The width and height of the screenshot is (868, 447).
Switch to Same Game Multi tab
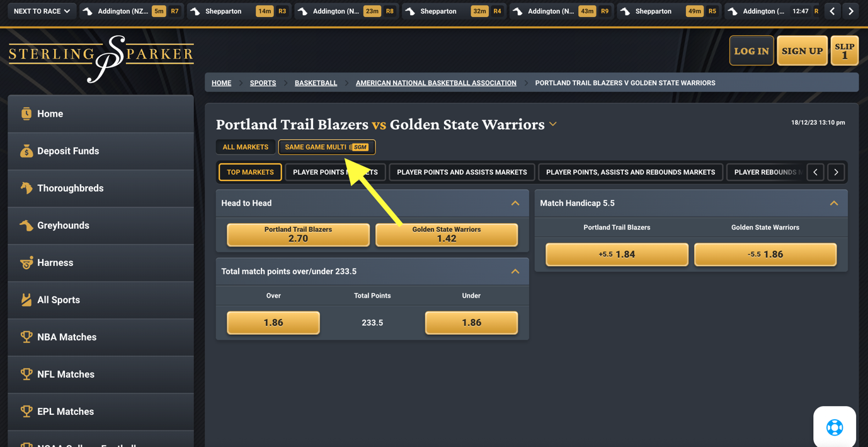click(327, 147)
